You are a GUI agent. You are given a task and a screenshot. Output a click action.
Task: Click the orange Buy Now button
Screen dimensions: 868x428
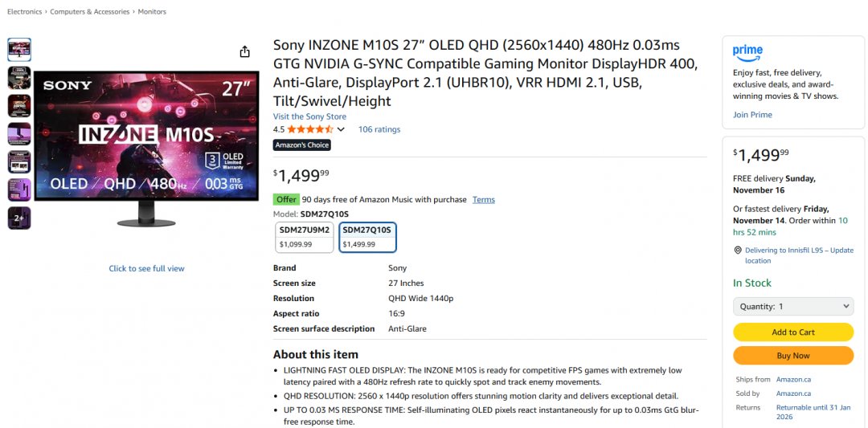tap(792, 356)
